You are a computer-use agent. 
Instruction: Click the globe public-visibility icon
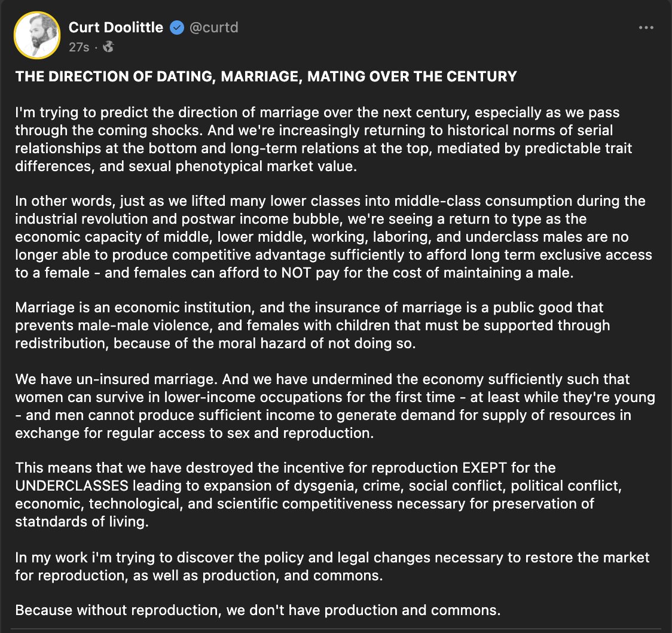tap(108, 47)
